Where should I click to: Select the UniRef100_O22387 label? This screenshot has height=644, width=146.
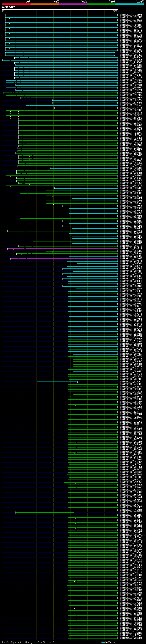tap(131, 289)
